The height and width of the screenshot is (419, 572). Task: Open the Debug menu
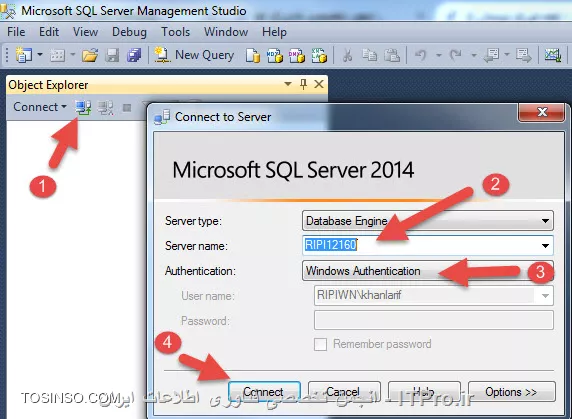pyautogui.click(x=129, y=32)
